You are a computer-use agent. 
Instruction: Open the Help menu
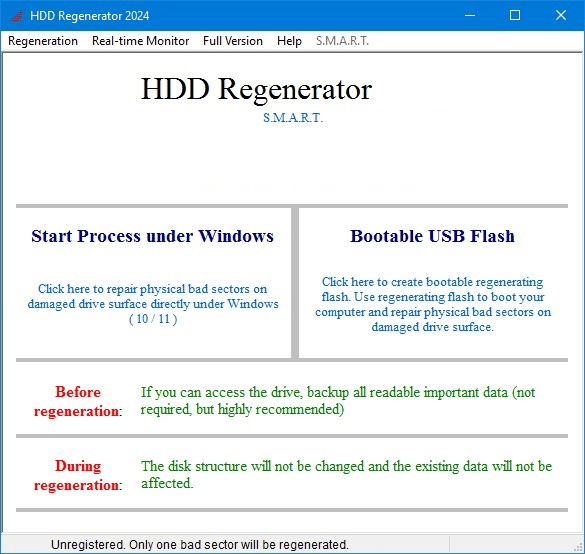point(289,41)
